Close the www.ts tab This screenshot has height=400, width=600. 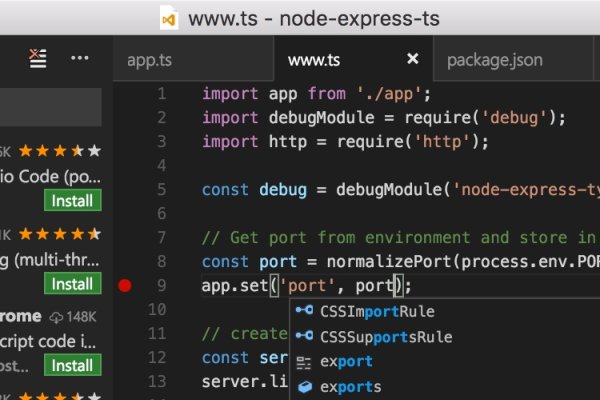point(412,59)
